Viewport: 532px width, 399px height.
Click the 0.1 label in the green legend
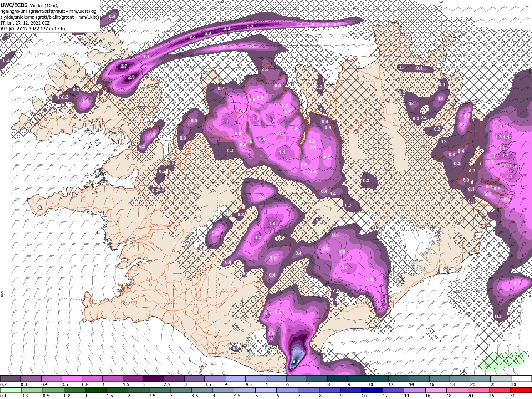(4, 396)
